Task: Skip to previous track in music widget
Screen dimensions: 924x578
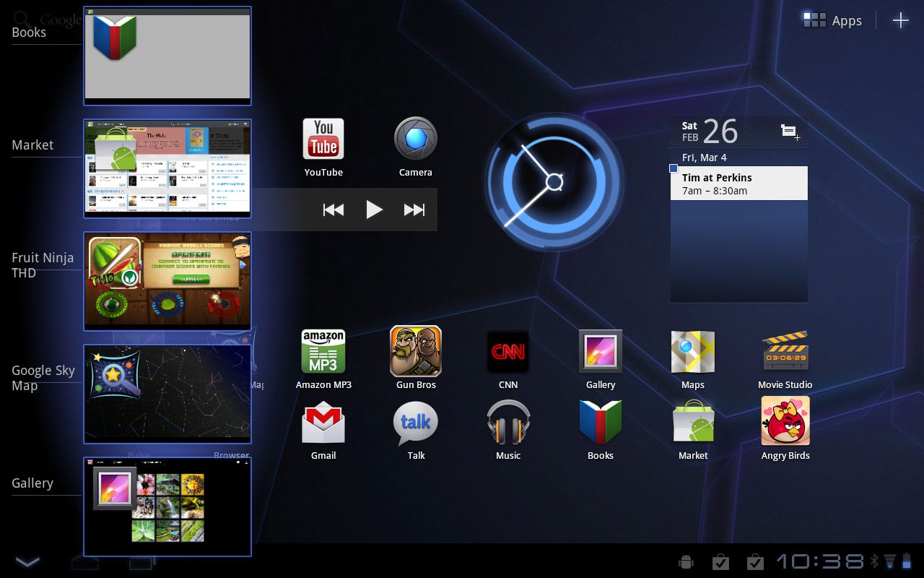Action: pos(334,210)
